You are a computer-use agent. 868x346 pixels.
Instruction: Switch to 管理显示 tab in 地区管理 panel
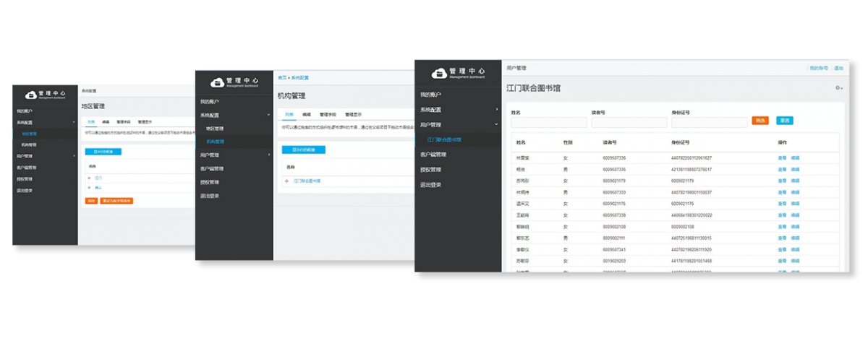144,121
